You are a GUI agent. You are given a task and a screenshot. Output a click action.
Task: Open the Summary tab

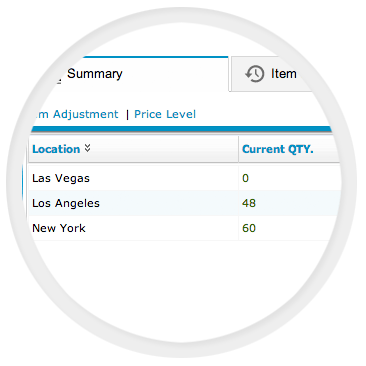coord(95,74)
